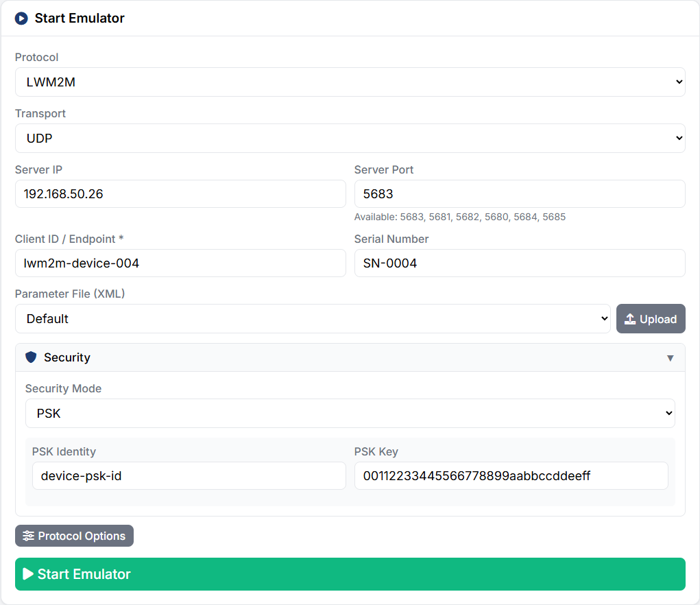Click the play triangle on green Start Emulator button
The height and width of the screenshot is (605, 700).
(28, 573)
